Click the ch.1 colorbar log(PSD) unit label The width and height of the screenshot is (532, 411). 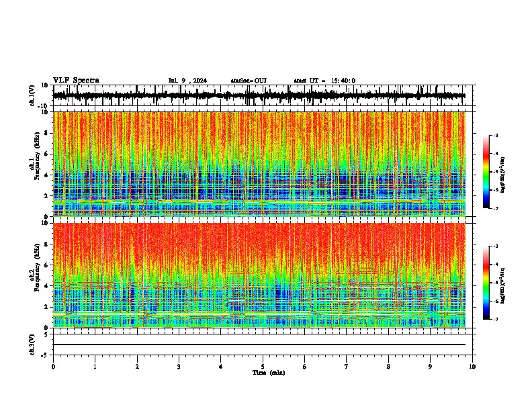(x=503, y=175)
